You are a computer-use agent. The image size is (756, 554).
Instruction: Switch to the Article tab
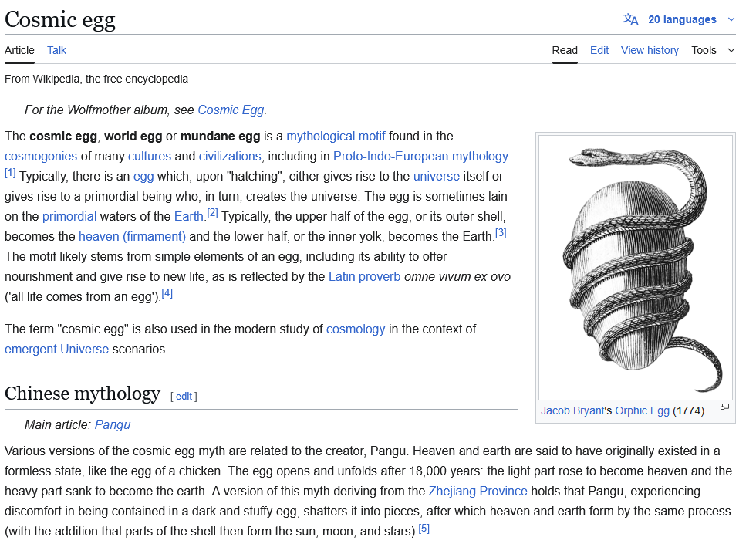(19, 50)
